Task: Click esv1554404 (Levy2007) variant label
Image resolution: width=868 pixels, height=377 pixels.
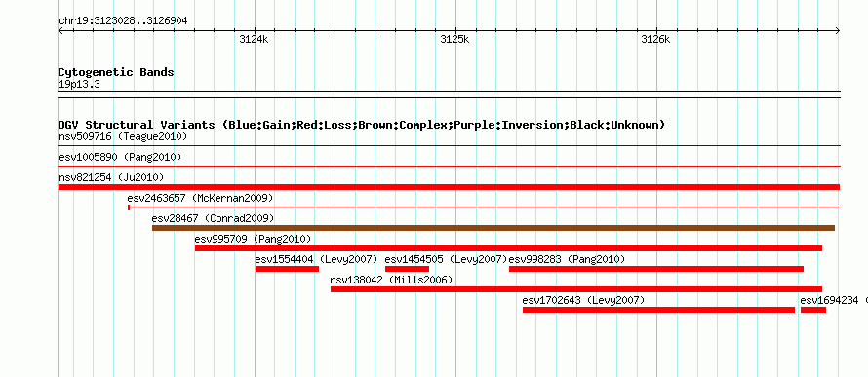Action: pyautogui.click(x=316, y=259)
